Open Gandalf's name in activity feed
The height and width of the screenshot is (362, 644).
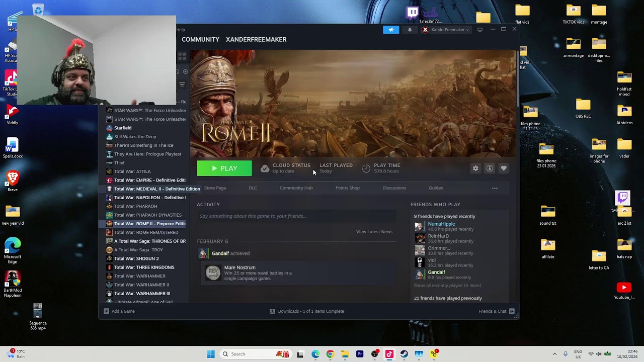click(x=220, y=253)
